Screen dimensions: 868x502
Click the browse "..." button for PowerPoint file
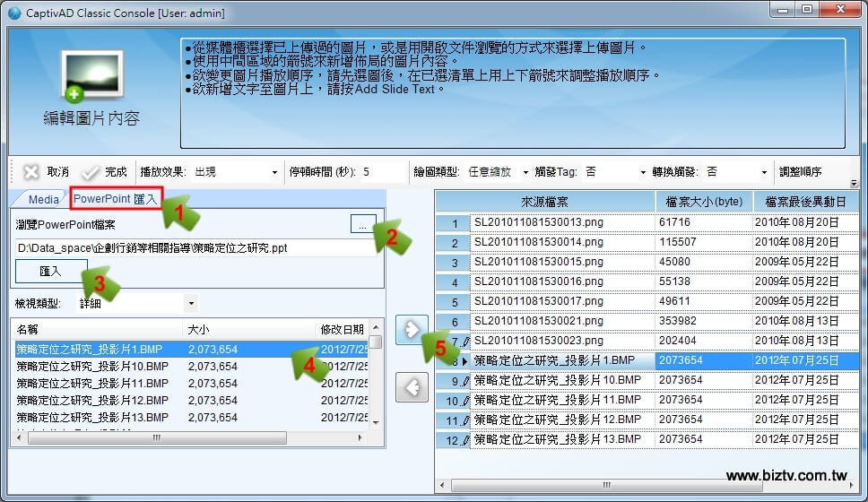pyautogui.click(x=361, y=227)
